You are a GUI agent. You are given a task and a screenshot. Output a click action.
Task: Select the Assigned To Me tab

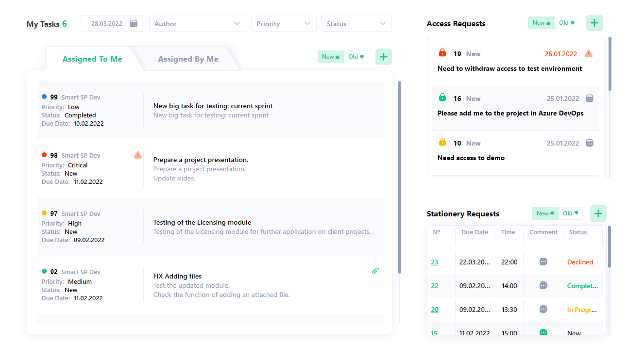tap(92, 59)
